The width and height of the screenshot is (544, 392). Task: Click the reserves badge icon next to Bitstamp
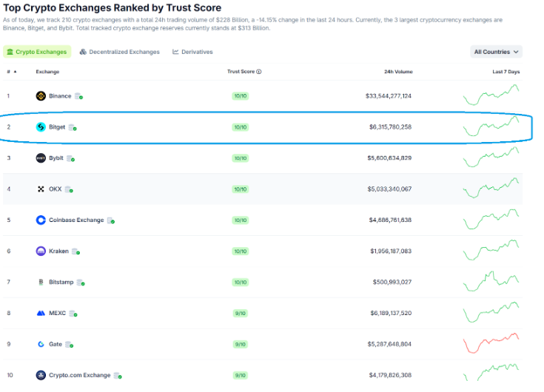click(x=81, y=283)
